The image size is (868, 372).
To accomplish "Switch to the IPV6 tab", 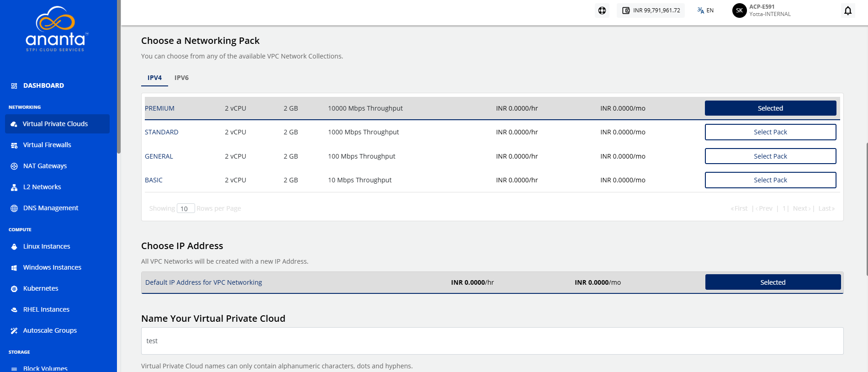I will [181, 78].
